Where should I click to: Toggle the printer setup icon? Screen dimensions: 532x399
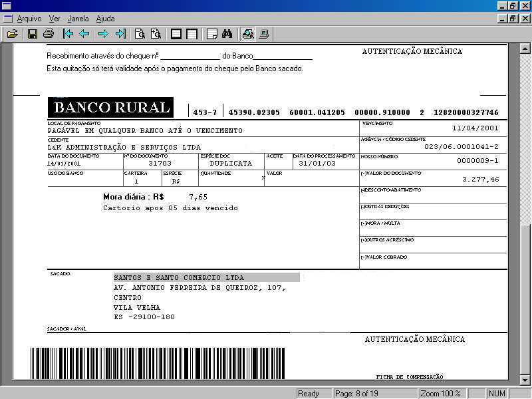(248, 34)
